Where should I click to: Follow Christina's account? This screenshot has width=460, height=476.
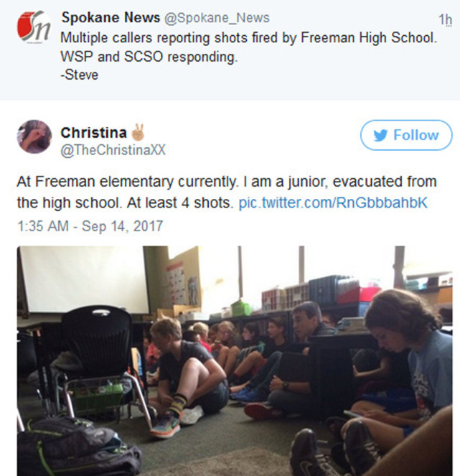(x=406, y=135)
